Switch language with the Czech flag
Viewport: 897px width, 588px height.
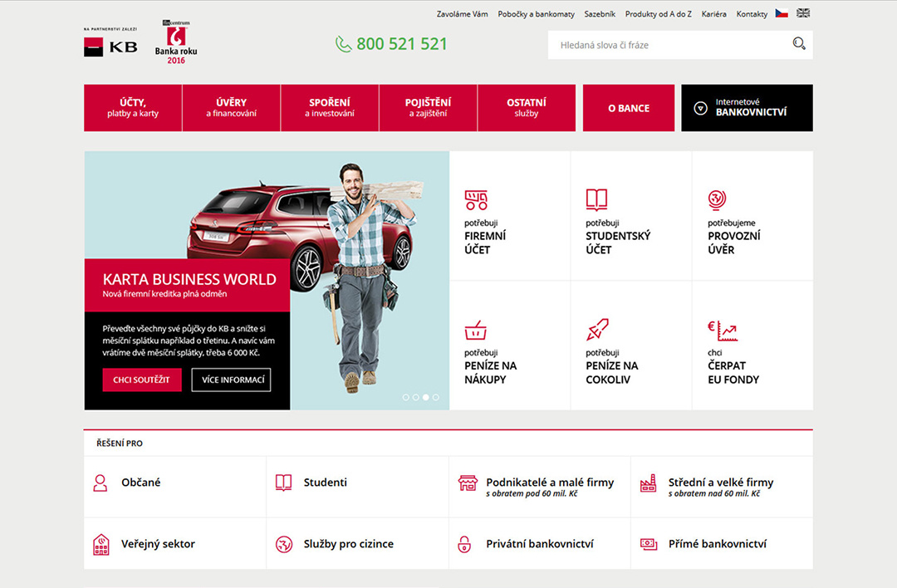[782, 13]
